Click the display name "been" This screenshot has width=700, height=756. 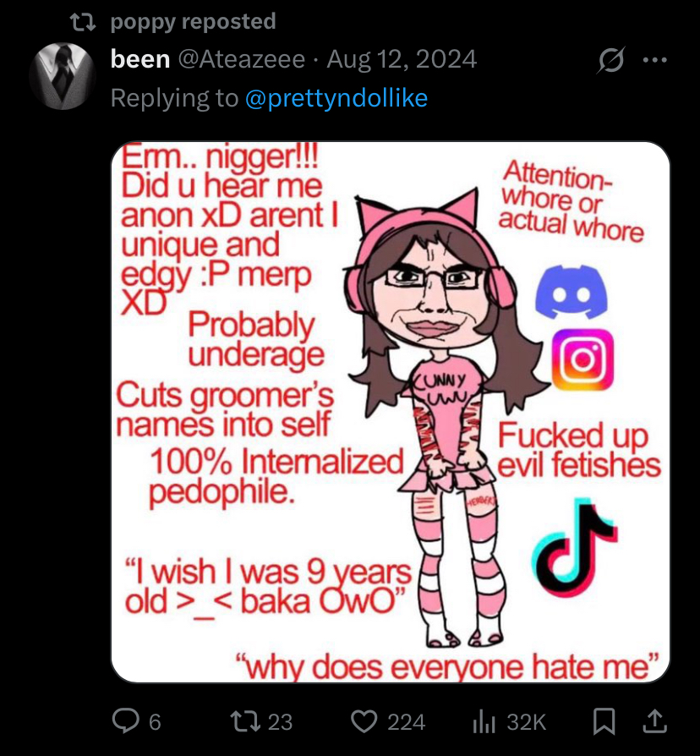click(x=140, y=60)
